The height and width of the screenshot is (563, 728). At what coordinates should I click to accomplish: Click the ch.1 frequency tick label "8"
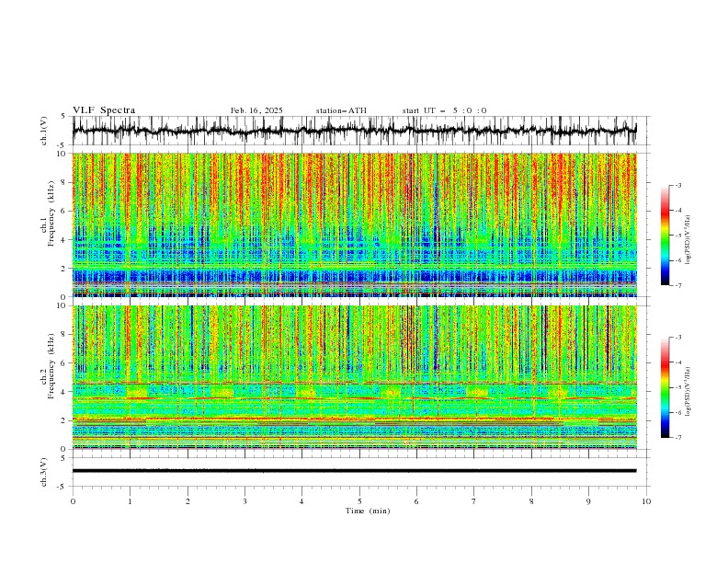(64, 182)
